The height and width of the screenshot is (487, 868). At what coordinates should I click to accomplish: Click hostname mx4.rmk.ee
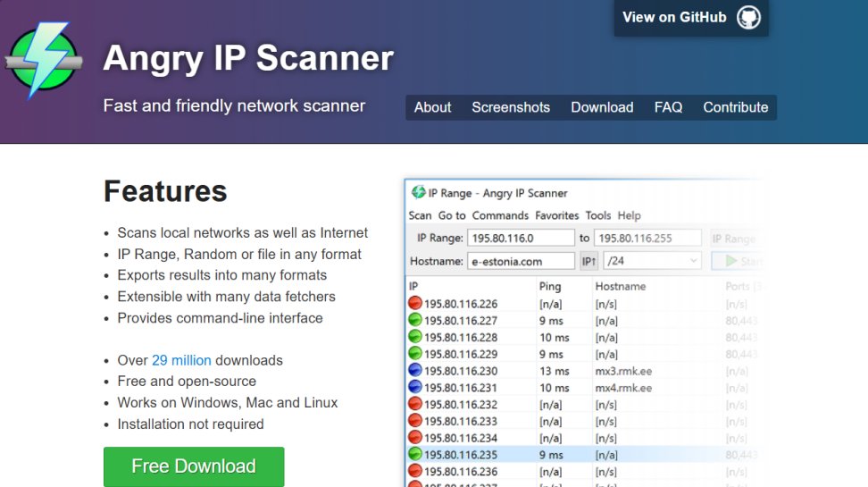pos(623,388)
